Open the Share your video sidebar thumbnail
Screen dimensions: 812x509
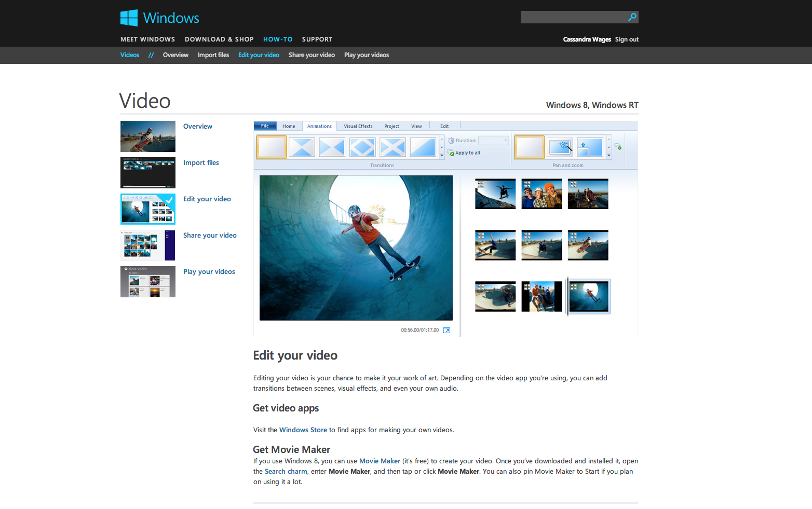pyautogui.click(x=148, y=245)
